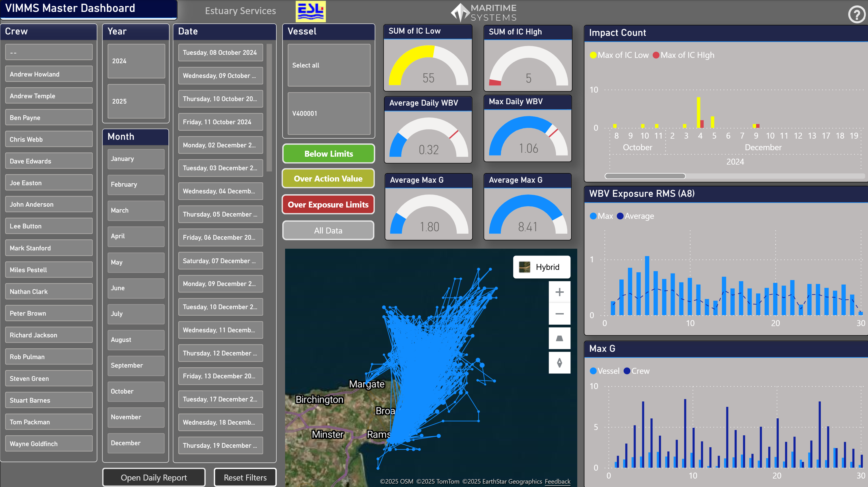Select Over Action Value filter button
This screenshot has width=868, height=487.
point(328,178)
